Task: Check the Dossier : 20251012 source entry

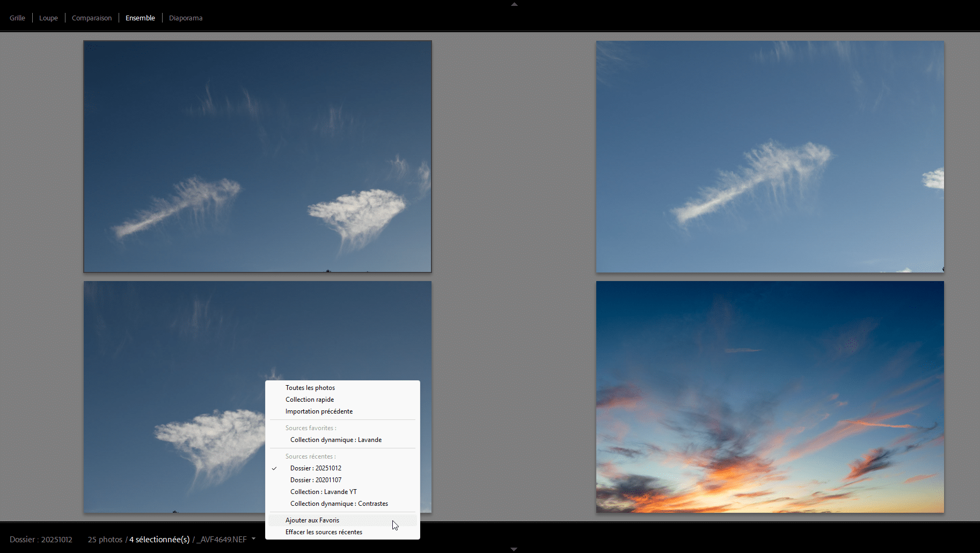Action: pyautogui.click(x=316, y=468)
